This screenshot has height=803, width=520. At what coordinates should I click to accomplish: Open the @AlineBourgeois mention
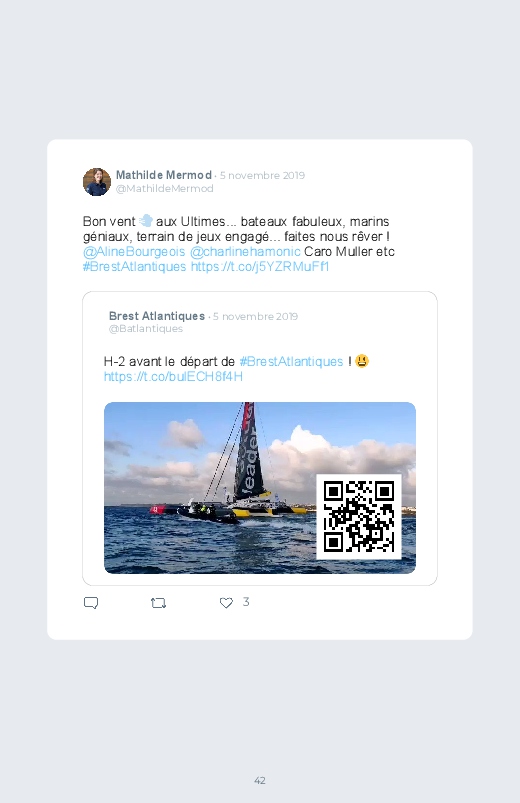coord(134,251)
